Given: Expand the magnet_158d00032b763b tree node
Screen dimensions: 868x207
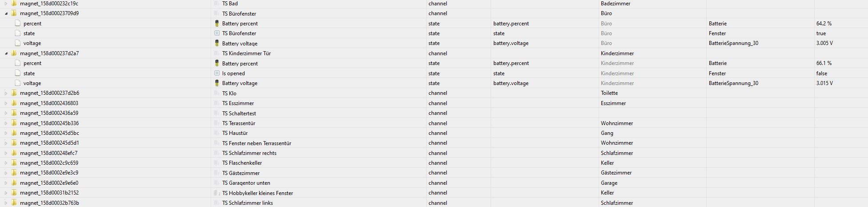Looking at the screenshot, I should pyautogui.click(x=6, y=203).
